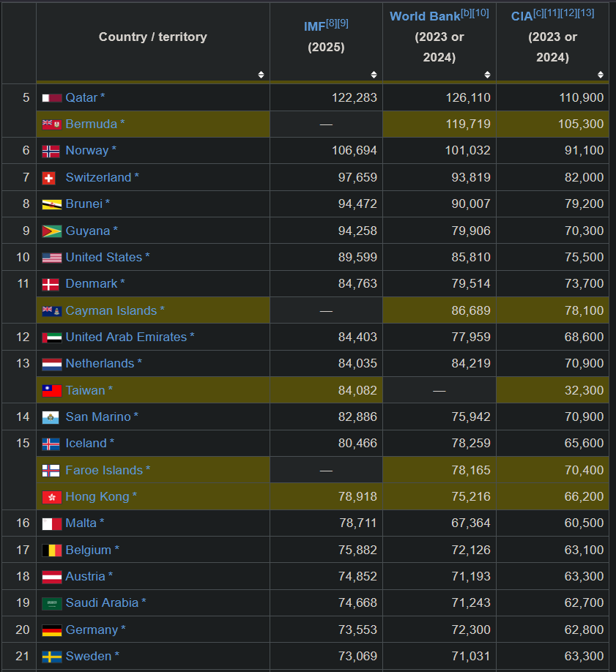Click the Denmark flag icon
The width and height of the screenshot is (616, 672).
pyautogui.click(x=51, y=285)
